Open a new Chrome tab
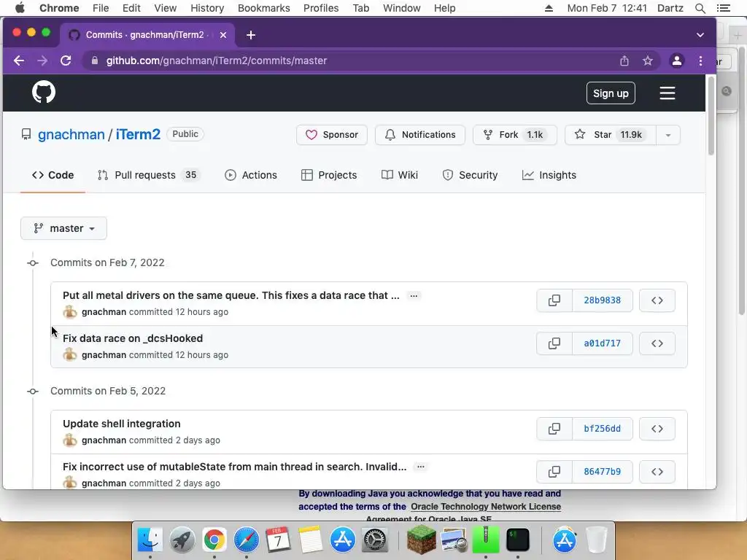Viewport: 747px width, 560px height. click(251, 35)
